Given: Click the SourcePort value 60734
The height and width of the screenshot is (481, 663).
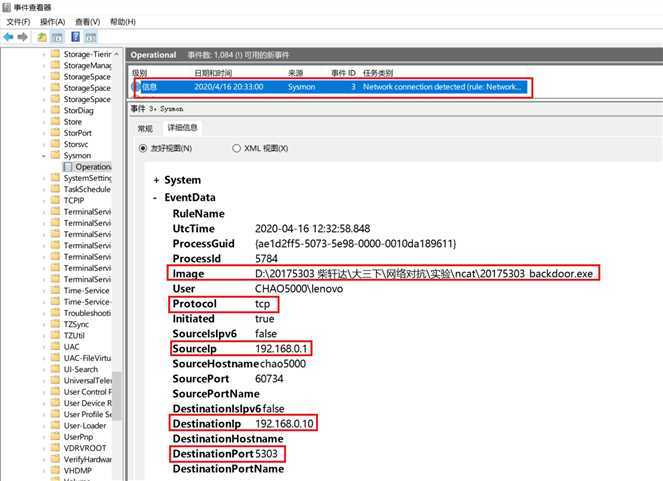Looking at the screenshot, I should point(269,379).
